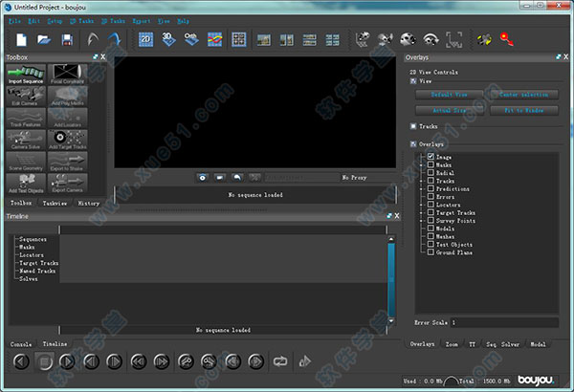Image resolution: width=574 pixels, height=392 pixels.
Task: Click the loop playback control
Action: pyautogui.click(x=280, y=361)
